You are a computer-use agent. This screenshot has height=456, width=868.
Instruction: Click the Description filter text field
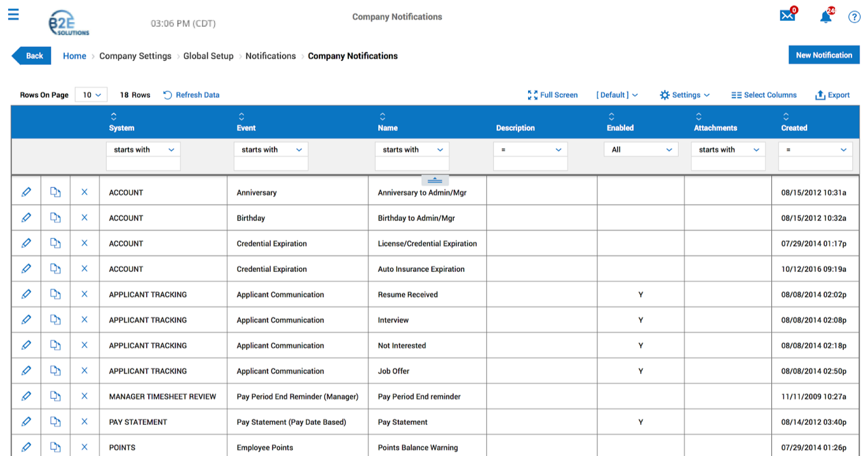coord(530,164)
